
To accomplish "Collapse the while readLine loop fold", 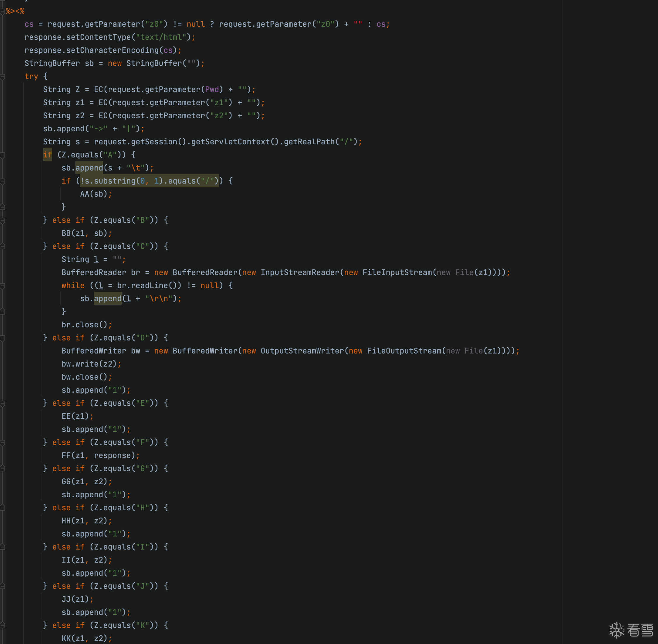I will coord(2,286).
